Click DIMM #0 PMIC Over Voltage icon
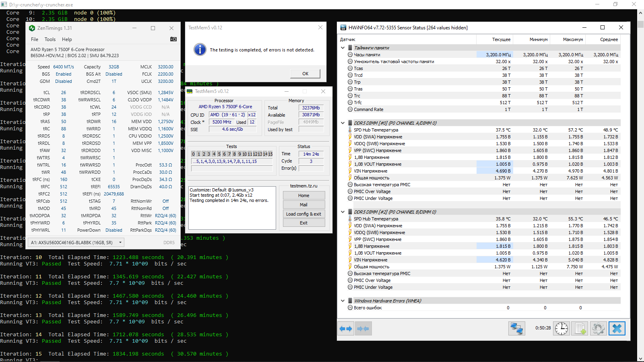 click(x=350, y=191)
